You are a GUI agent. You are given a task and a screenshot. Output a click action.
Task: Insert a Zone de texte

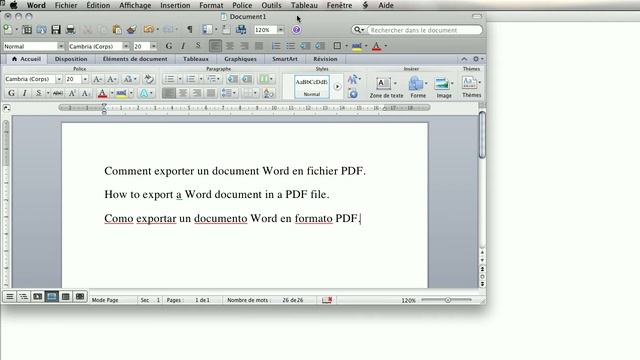[386, 87]
